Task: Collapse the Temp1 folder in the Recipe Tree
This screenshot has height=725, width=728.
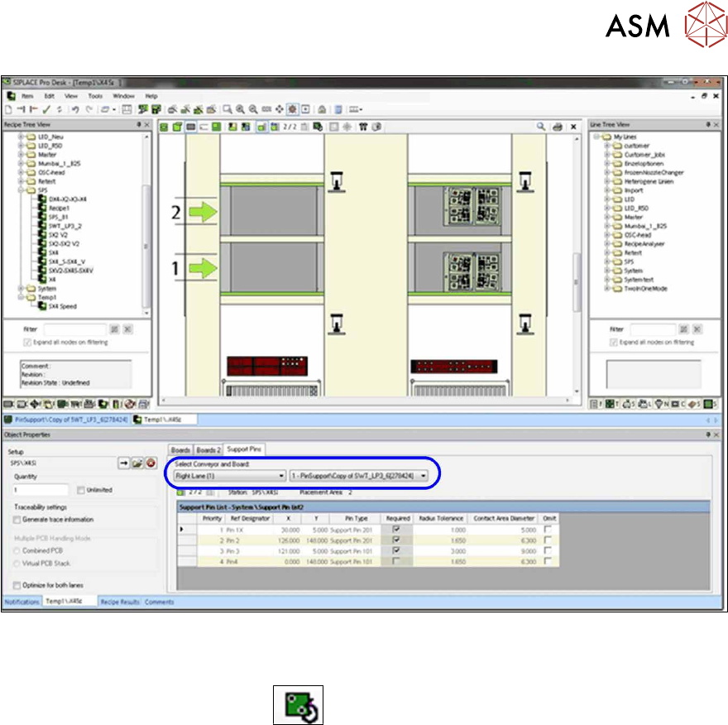Action: (x=21, y=297)
